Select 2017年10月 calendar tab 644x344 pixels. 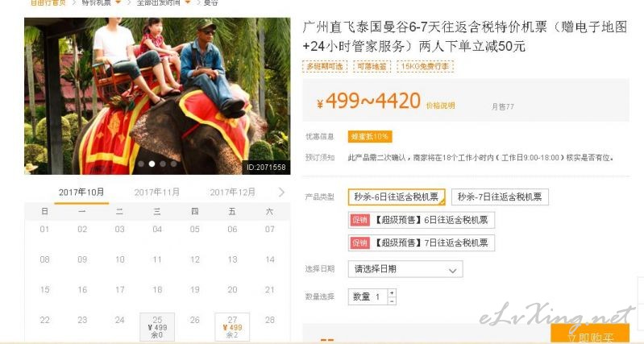(81, 192)
